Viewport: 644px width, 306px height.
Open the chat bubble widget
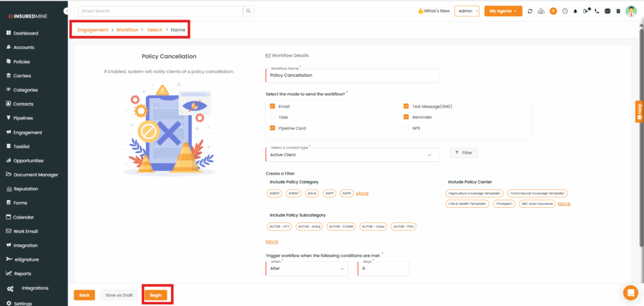coord(630,292)
